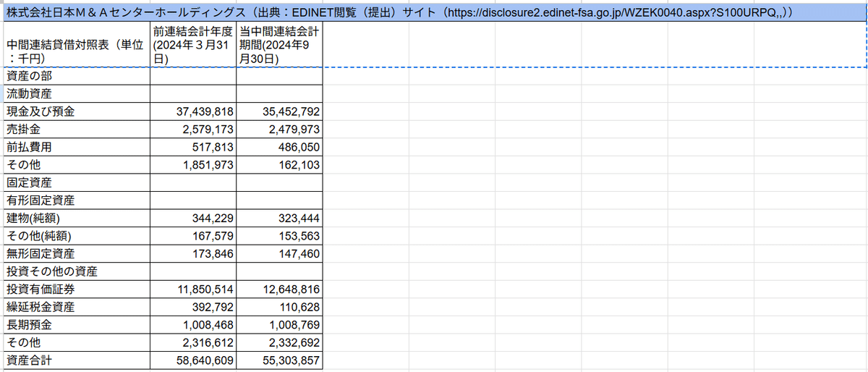Select the value 2,332,692
868x372 pixels.
pos(278,342)
